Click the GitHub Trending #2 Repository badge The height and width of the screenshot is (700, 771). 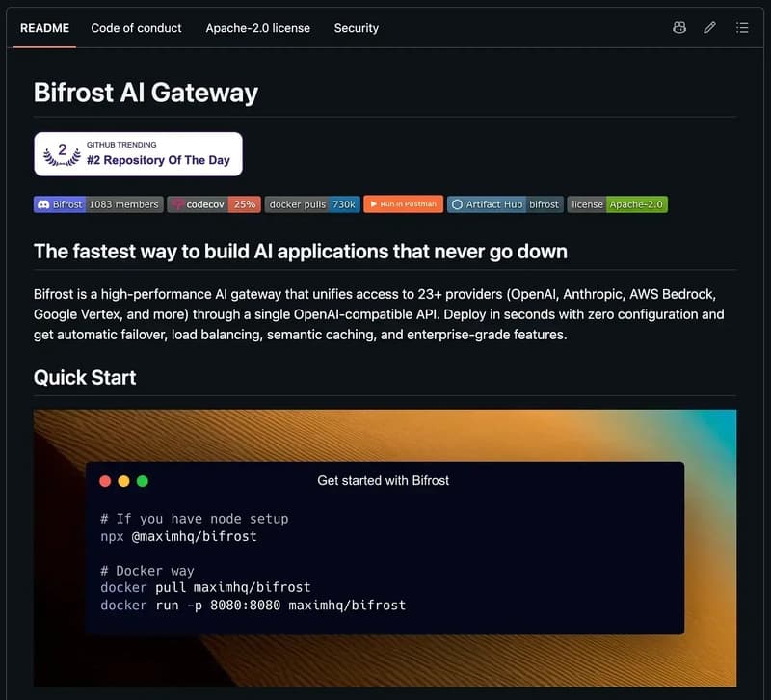click(138, 154)
